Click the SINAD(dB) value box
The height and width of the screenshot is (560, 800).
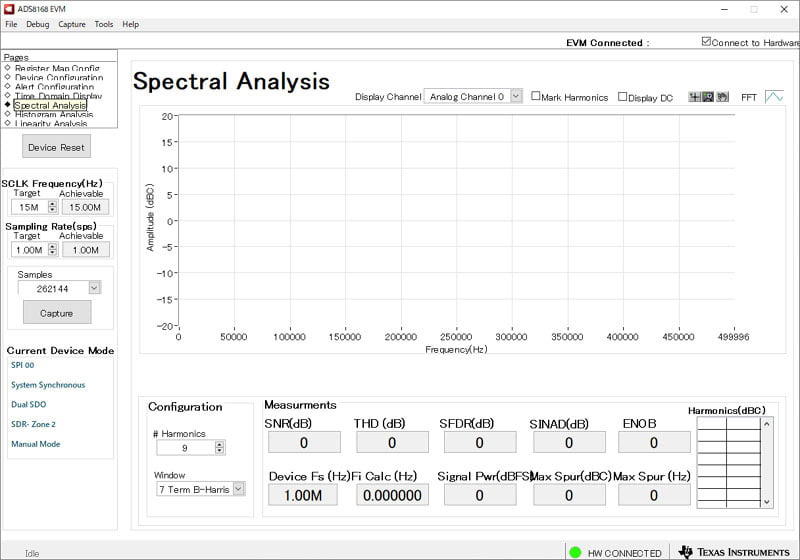click(x=569, y=442)
